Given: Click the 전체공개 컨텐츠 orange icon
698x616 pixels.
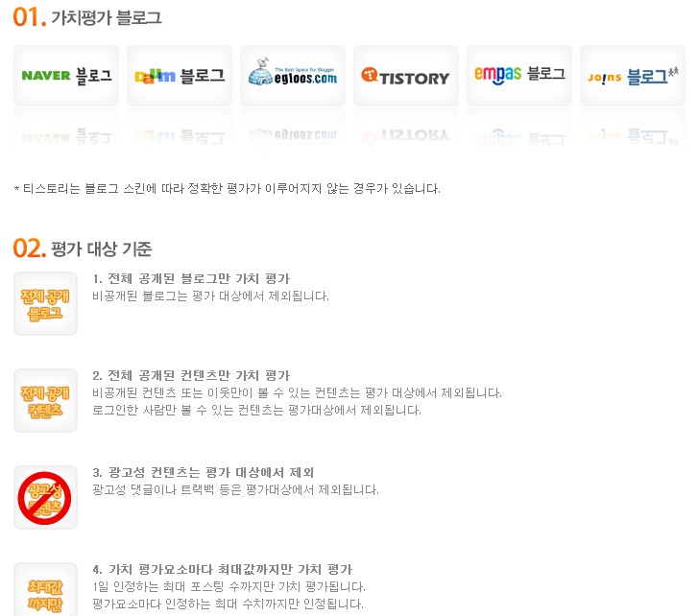Looking at the screenshot, I should (x=45, y=401).
